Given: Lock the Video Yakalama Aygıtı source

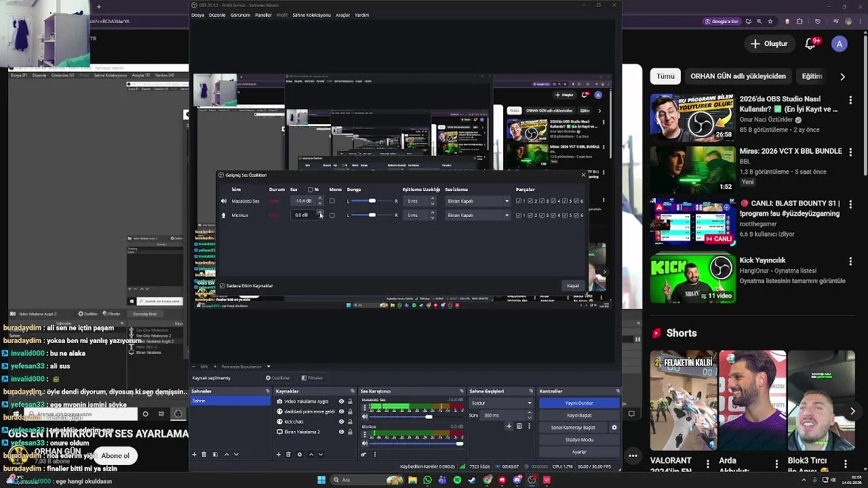Looking at the screenshot, I should click(350, 401).
